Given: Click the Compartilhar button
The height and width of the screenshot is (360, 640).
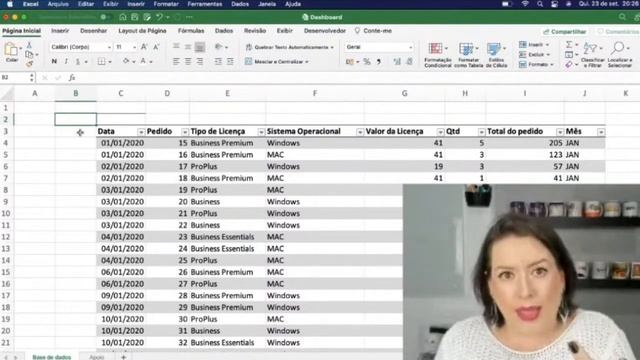Looking at the screenshot, I should [564, 31].
